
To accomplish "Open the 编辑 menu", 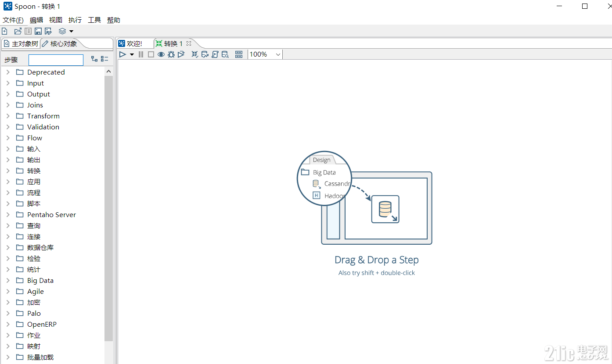I will pyautogui.click(x=36, y=20).
